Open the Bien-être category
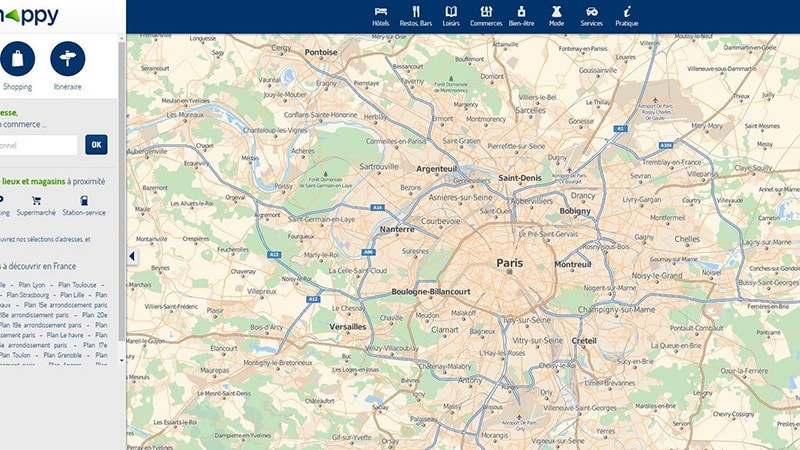 [x=521, y=16]
